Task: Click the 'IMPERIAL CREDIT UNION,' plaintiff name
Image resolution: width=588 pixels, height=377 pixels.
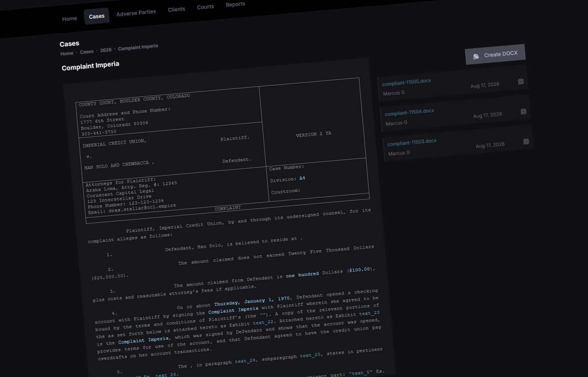Action: click(114, 143)
